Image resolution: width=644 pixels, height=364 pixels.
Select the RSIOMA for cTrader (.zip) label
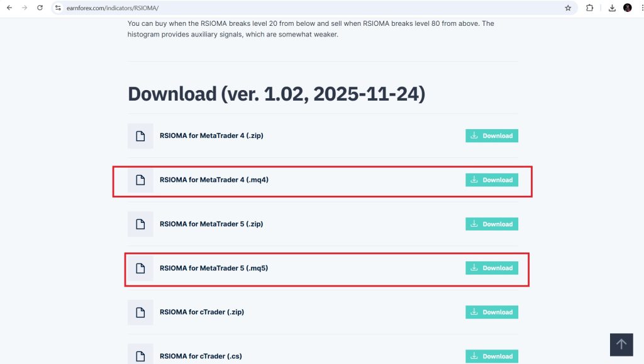(x=202, y=312)
